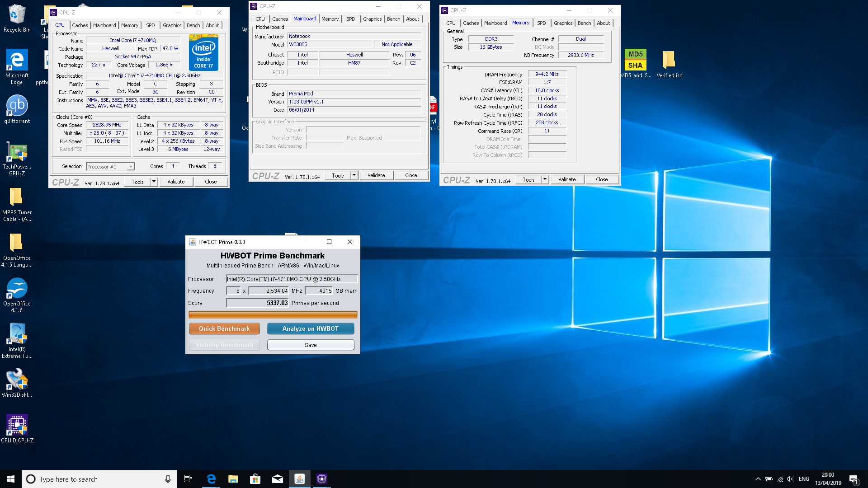Open the MD5 and SHA checksum utility icon
The image size is (868, 488).
click(636, 63)
